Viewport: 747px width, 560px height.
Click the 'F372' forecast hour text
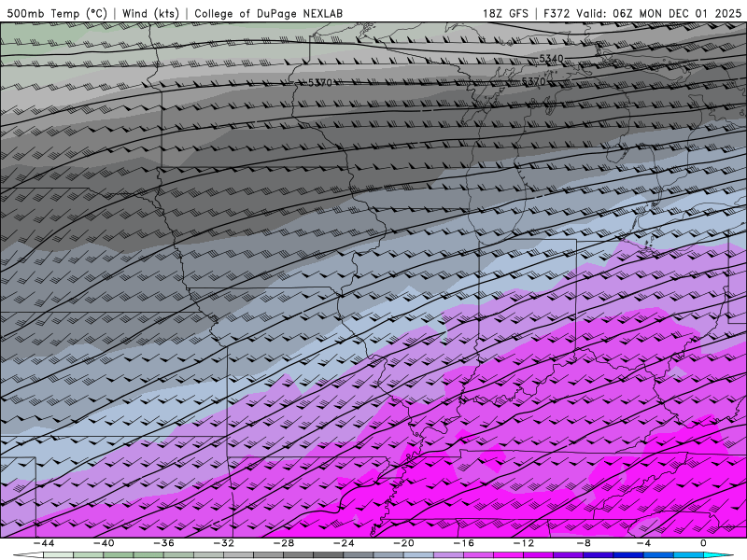coord(557,13)
